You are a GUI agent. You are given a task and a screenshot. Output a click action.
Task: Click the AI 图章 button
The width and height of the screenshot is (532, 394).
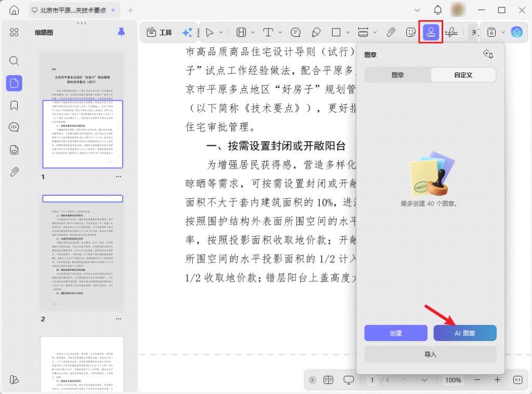[465, 333]
